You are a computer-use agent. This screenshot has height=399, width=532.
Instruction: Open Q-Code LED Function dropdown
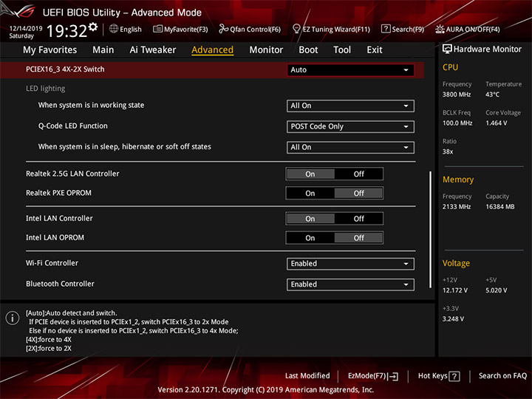point(350,126)
